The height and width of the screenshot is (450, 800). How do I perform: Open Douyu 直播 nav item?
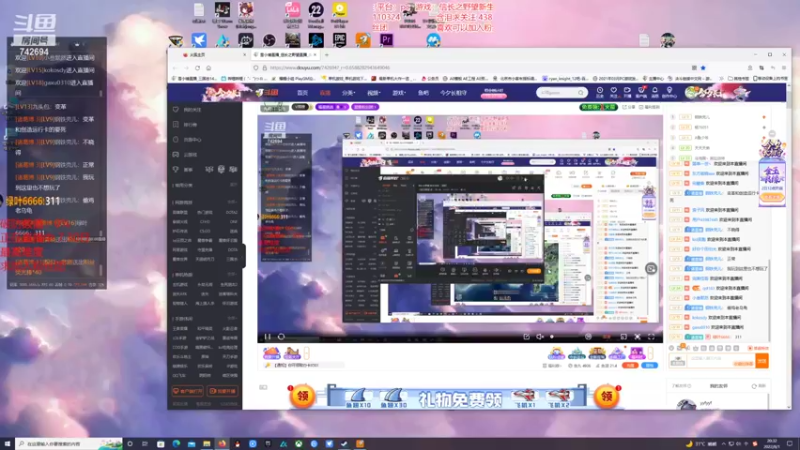[x=325, y=93]
